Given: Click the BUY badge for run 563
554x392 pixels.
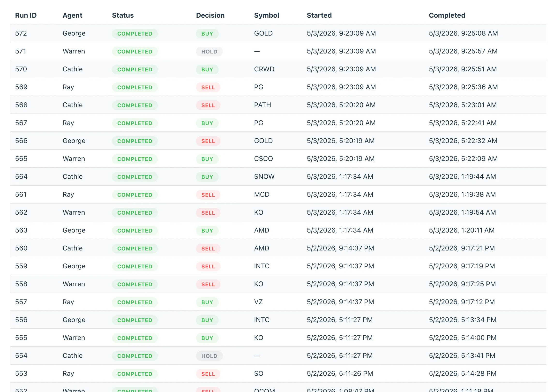Looking at the screenshot, I should [207, 231].
